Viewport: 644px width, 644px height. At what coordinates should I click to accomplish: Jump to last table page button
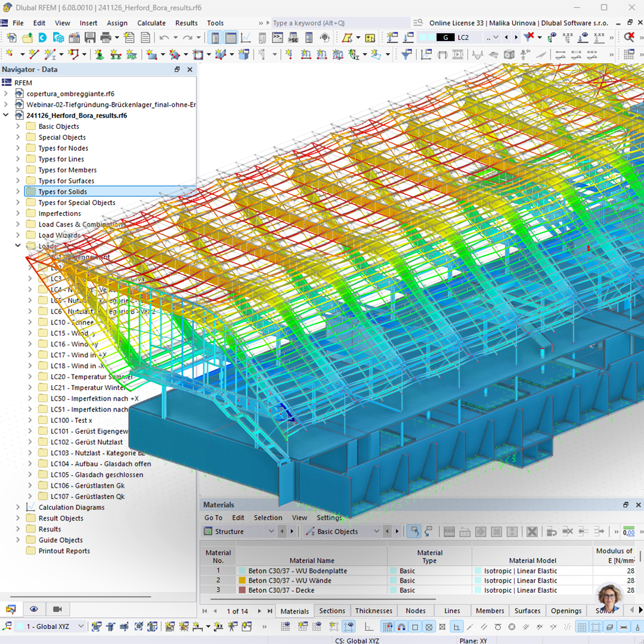[x=270, y=611]
